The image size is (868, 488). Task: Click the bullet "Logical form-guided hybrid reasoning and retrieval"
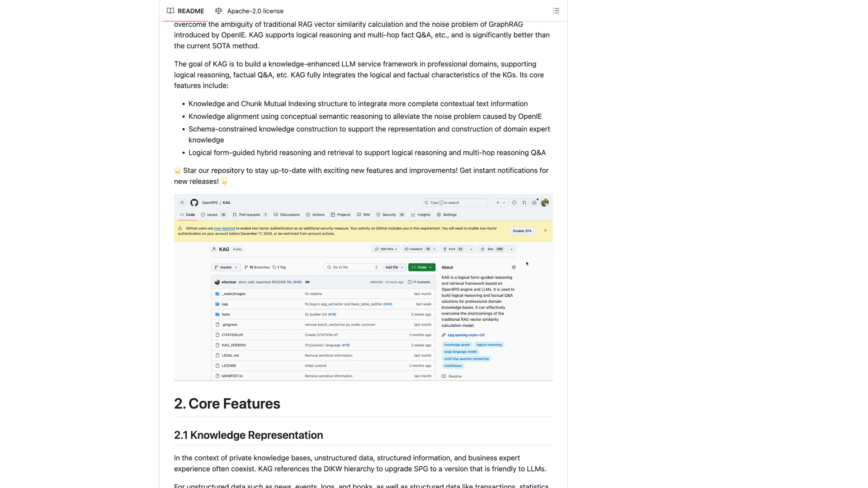367,152
